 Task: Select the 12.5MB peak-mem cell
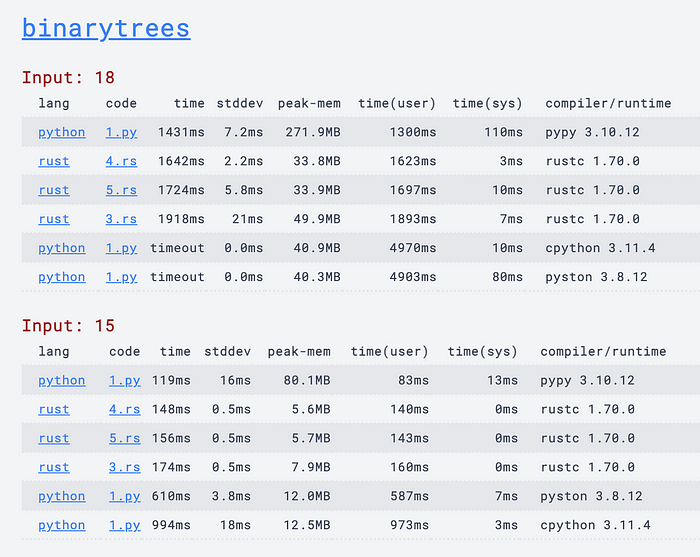[x=307, y=525]
